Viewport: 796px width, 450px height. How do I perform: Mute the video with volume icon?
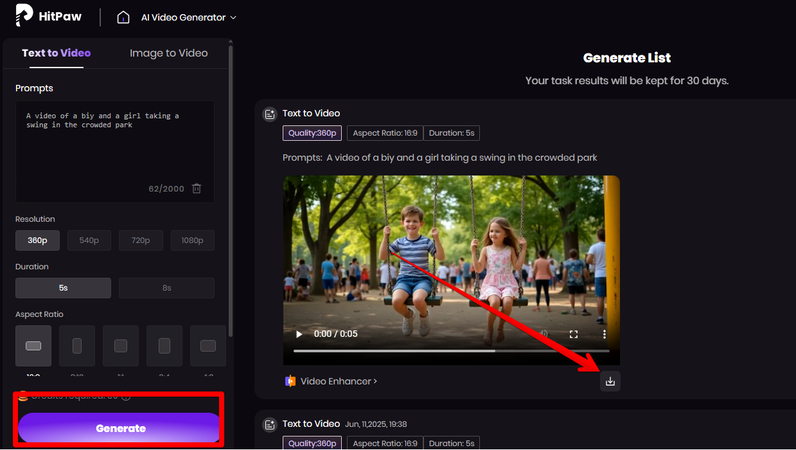pos(544,334)
